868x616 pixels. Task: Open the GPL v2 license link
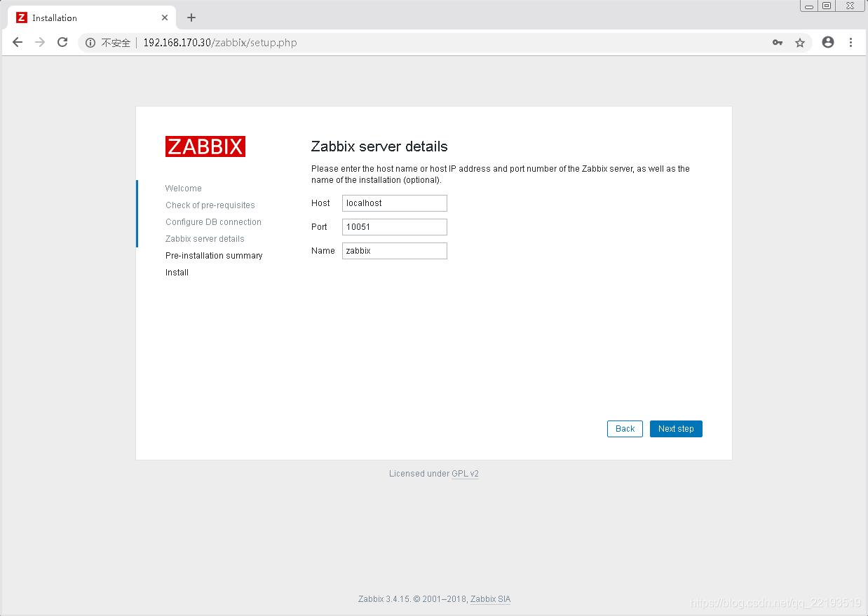(465, 474)
